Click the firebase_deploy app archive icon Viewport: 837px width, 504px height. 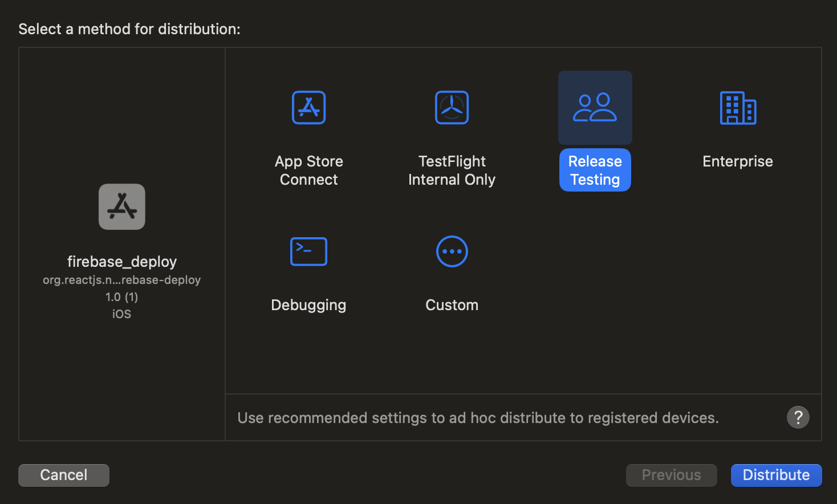pyautogui.click(x=121, y=206)
